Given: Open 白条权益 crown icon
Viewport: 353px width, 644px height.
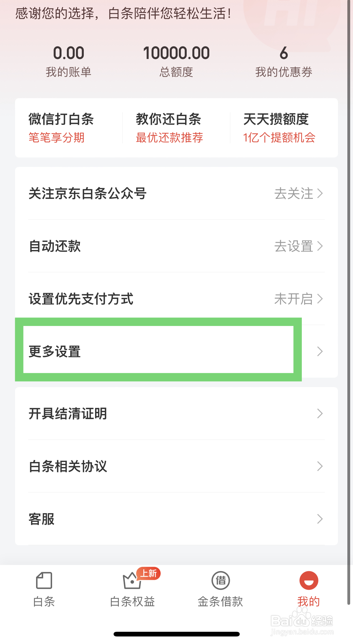Looking at the screenshot, I should (132, 581).
